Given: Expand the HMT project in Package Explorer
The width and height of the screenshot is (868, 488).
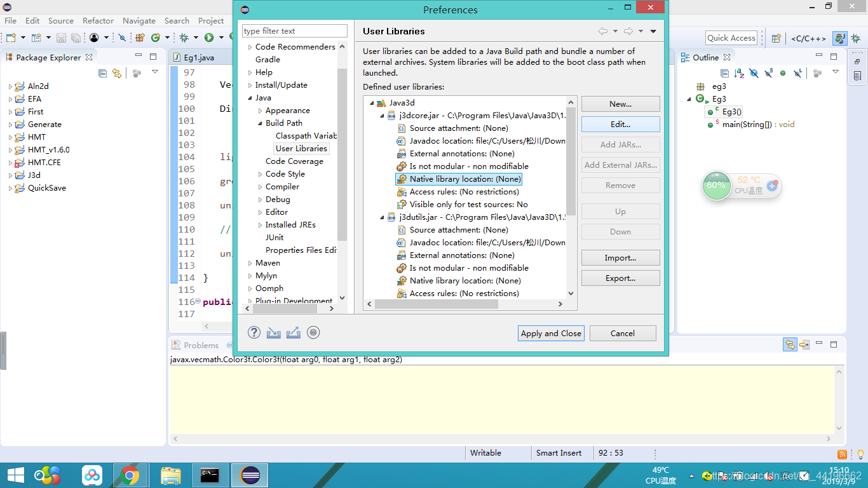Looking at the screenshot, I should pyautogui.click(x=10, y=137).
